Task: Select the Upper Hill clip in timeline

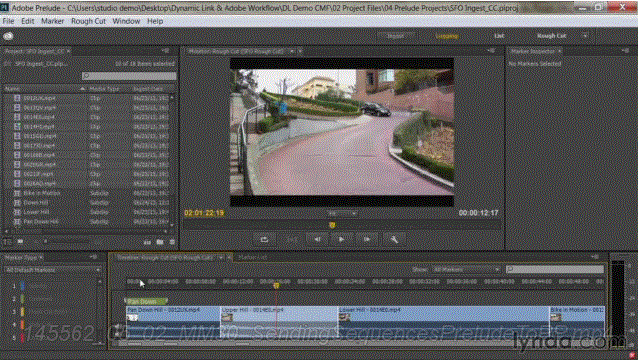Action: [279, 322]
